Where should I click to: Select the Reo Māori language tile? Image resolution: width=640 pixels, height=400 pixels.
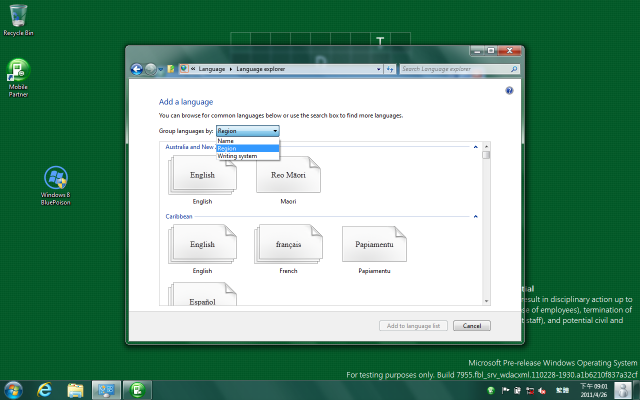coord(288,180)
